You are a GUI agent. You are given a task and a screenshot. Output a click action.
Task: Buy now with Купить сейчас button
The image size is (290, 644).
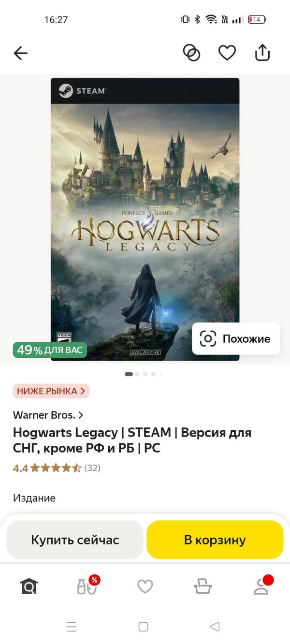[x=75, y=540]
